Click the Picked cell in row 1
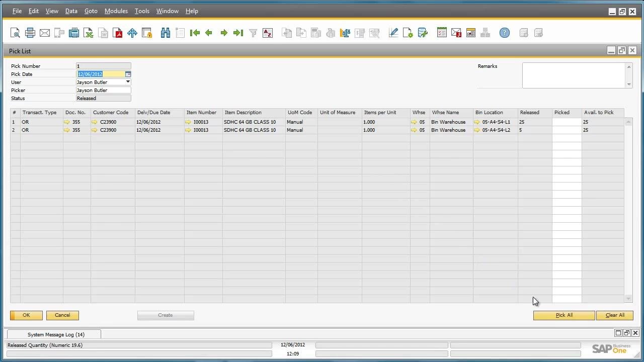Viewport: 644px width, 362px height. click(x=567, y=122)
